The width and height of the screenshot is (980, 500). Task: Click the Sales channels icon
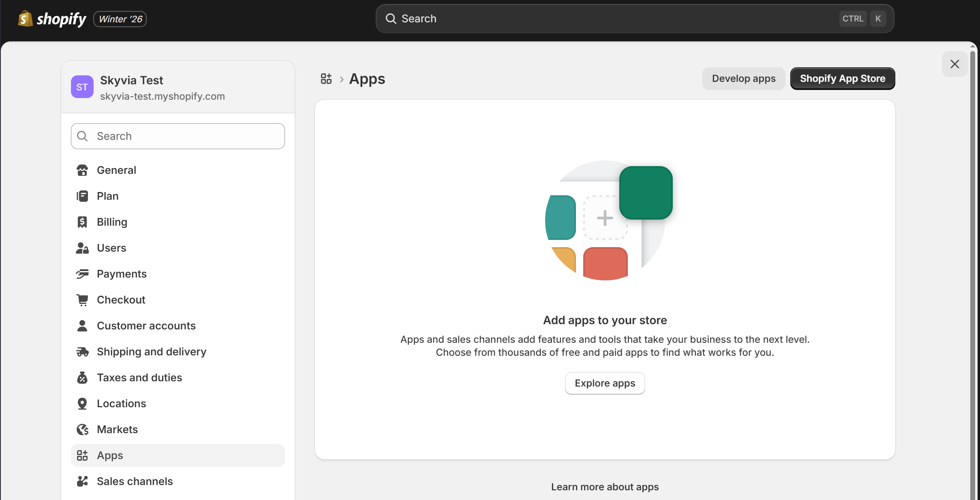[82, 481]
